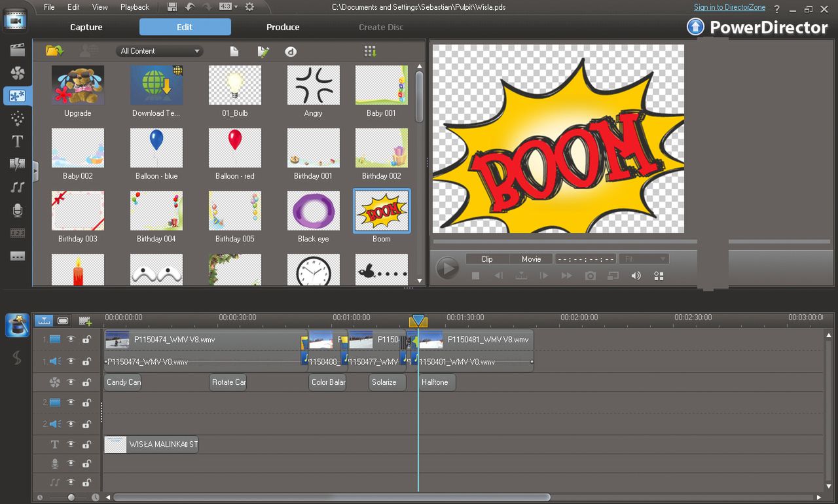The width and height of the screenshot is (838, 504).
Task: Click the preview volume speaker icon
Action: (636, 276)
